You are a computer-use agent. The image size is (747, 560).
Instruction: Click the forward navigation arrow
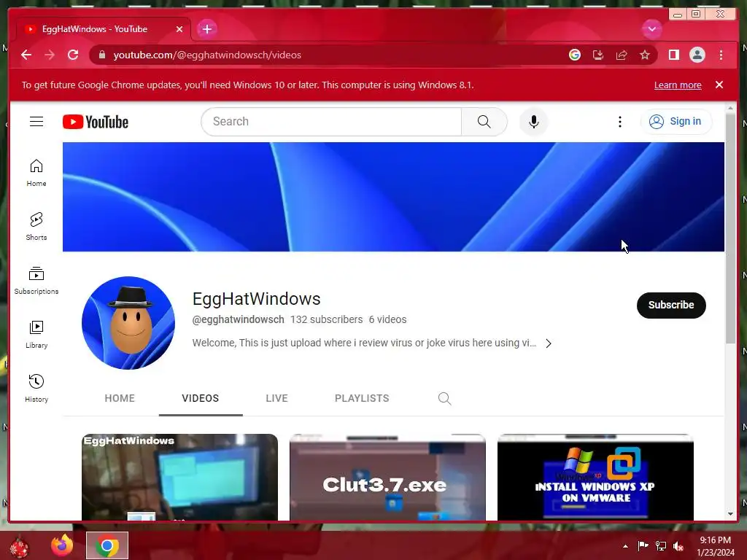click(x=50, y=55)
